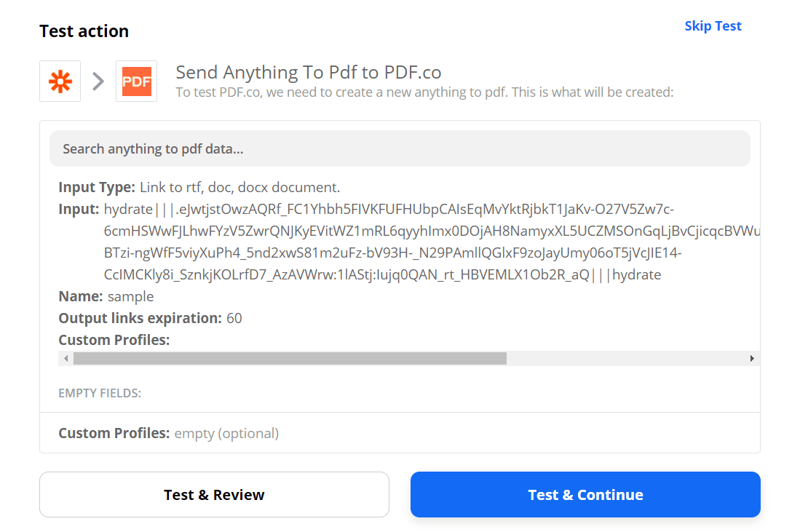Click the left arrow on the horizontal scrollbar
Screen dimensions: 800x532
click(x=66, y=358)
